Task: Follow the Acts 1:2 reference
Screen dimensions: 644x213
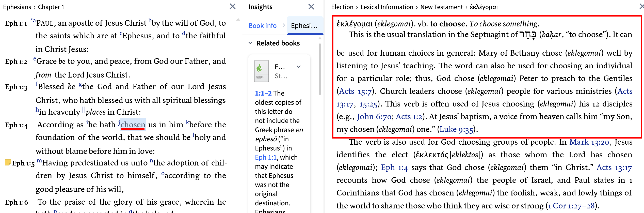Action: tap(409, 116)
